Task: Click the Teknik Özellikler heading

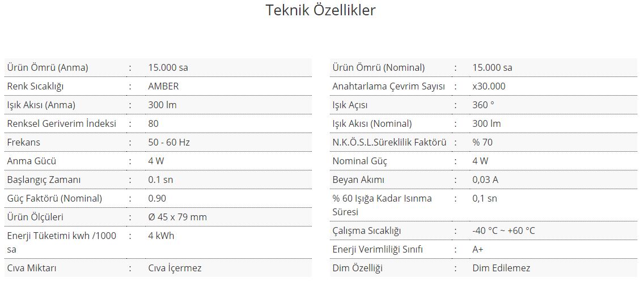Action: [320, 10]
